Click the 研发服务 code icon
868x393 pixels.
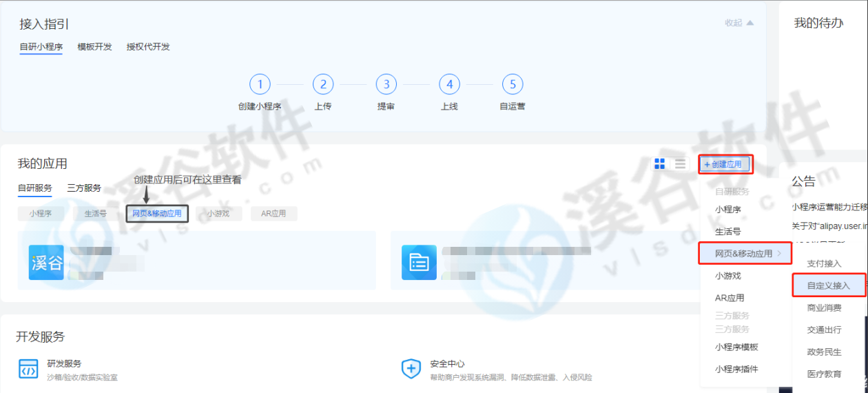(x=28, y=370)
